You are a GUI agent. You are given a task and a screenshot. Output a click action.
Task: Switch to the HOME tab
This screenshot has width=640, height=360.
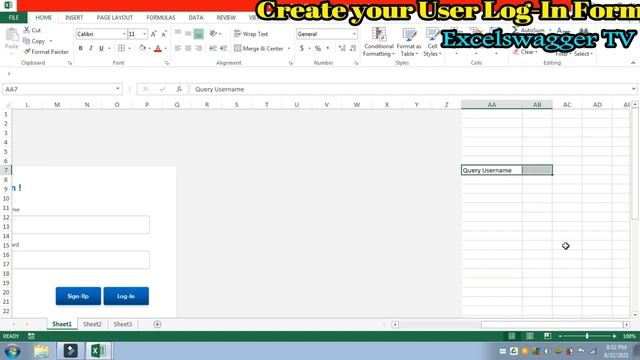44,18
